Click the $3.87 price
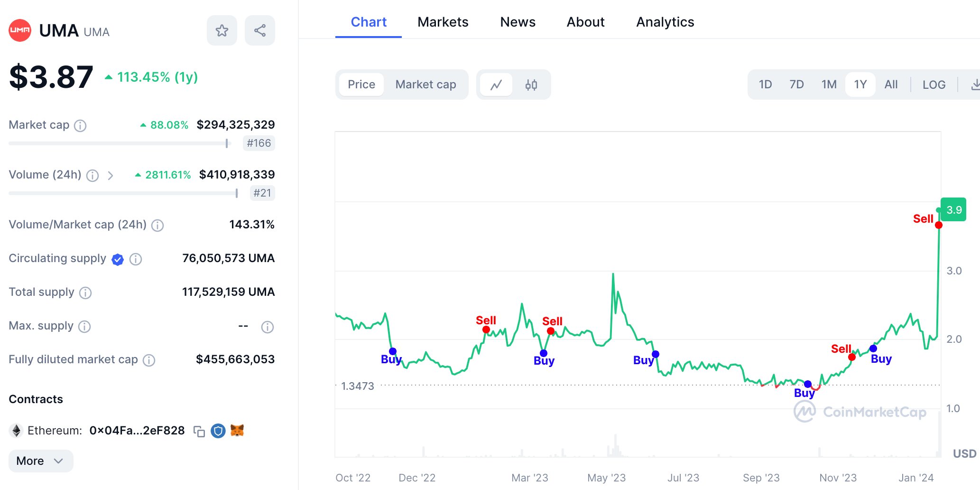Image resolution: width=980 pixels, height=490 pixels. click(51, 77)
